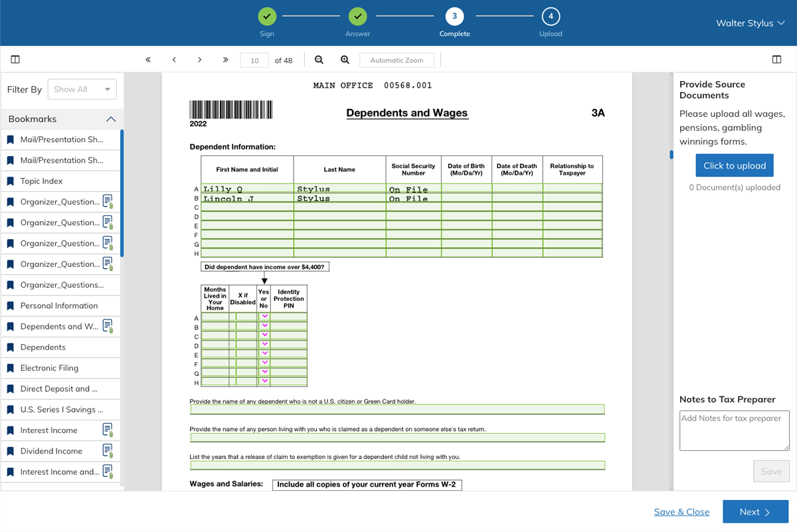The height and width of the screenshot is (532, 797).
Task: Toggle the right sidebar panel icon
Action: (x=776, y=60)
